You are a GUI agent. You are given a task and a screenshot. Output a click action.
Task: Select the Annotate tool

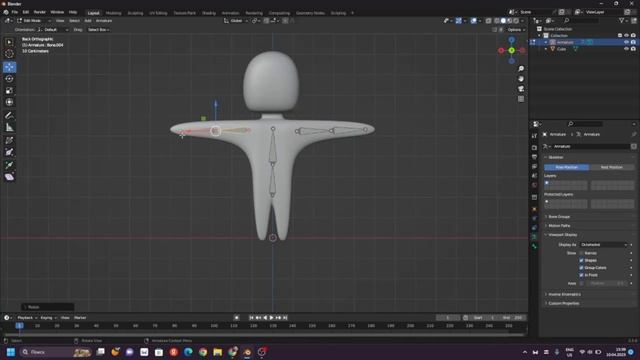[9, 116]
